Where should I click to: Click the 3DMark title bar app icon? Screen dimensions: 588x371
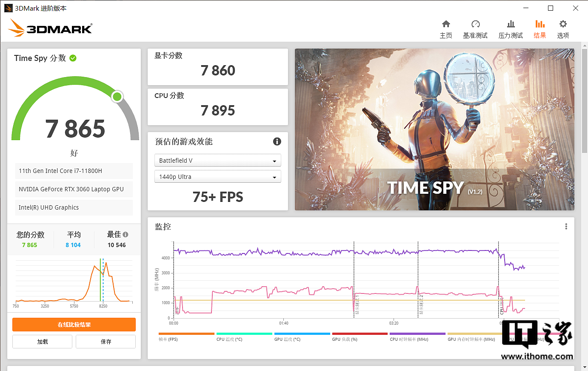click(x=9, y=8)
